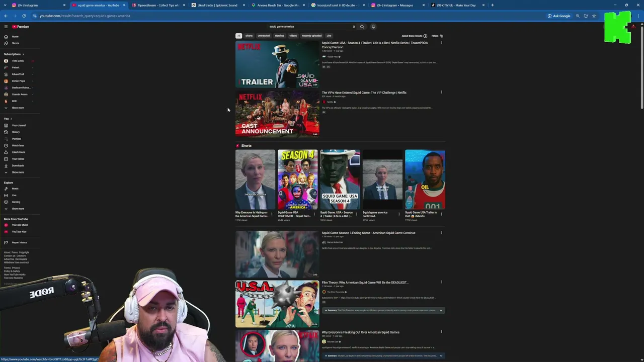
Task: Switch to the first Instagram tab
Action: point(35,5)
